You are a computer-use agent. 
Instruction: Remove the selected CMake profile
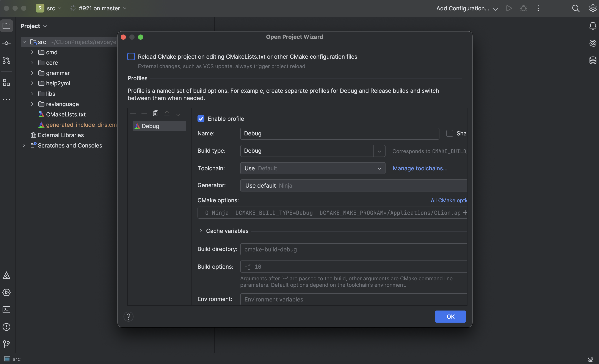[144, 113]
